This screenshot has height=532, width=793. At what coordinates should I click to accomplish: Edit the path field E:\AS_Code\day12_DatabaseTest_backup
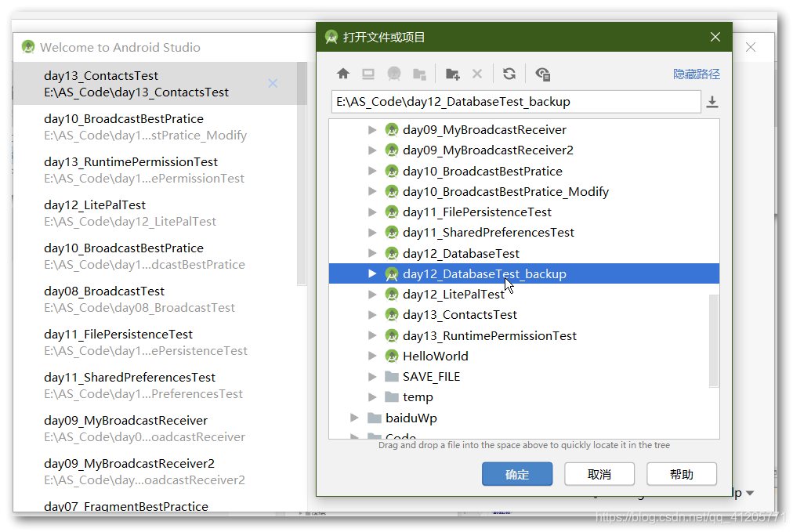point(516,102)
